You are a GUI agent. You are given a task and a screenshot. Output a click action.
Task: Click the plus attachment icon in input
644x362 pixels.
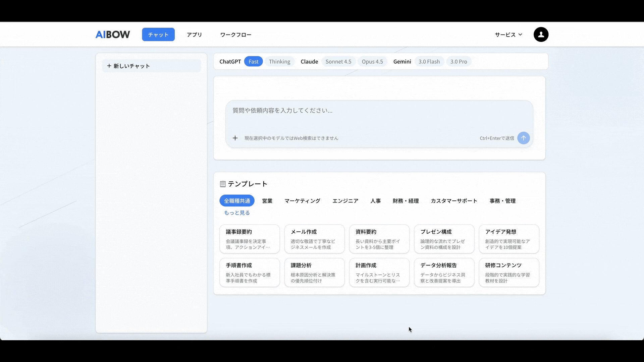click(x=235, y=138)
